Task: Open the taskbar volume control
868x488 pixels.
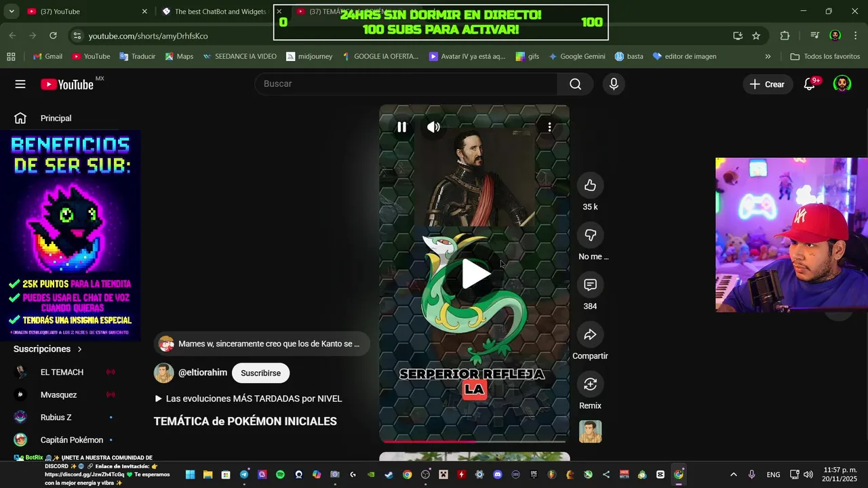Action: 808,474
